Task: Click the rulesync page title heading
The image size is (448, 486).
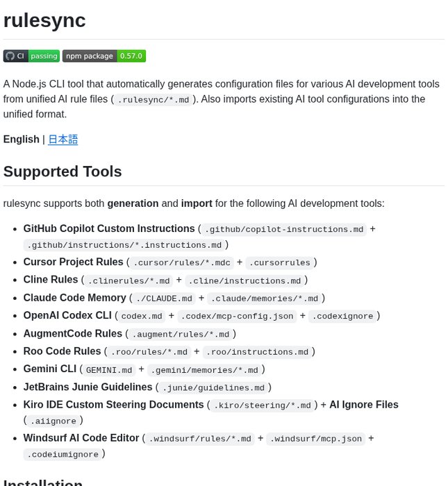Action: click(x=44, y=20)
